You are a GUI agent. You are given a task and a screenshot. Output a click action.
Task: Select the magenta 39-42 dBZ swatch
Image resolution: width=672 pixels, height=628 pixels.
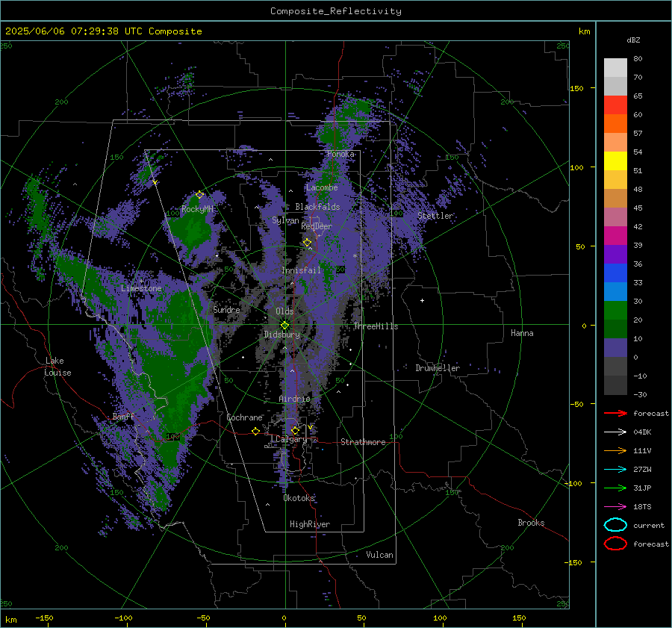pyautogui.click(x=615, y=235)
